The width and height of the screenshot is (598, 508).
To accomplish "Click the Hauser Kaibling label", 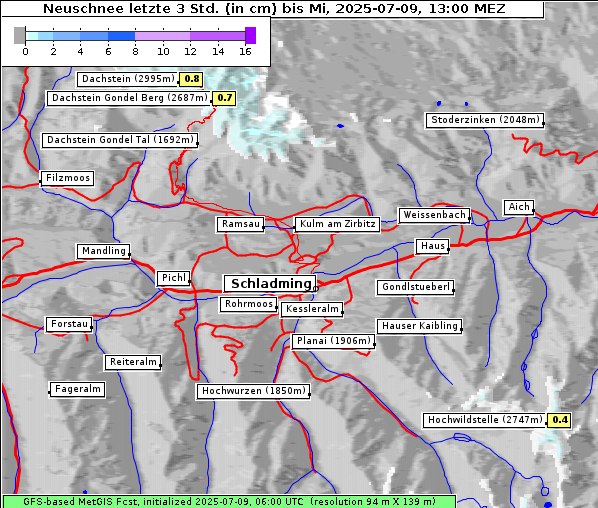I will click(x=420, y=326).
